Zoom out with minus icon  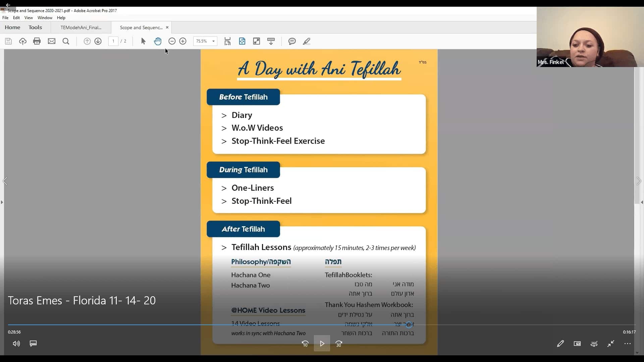click(x=172, y=41)
